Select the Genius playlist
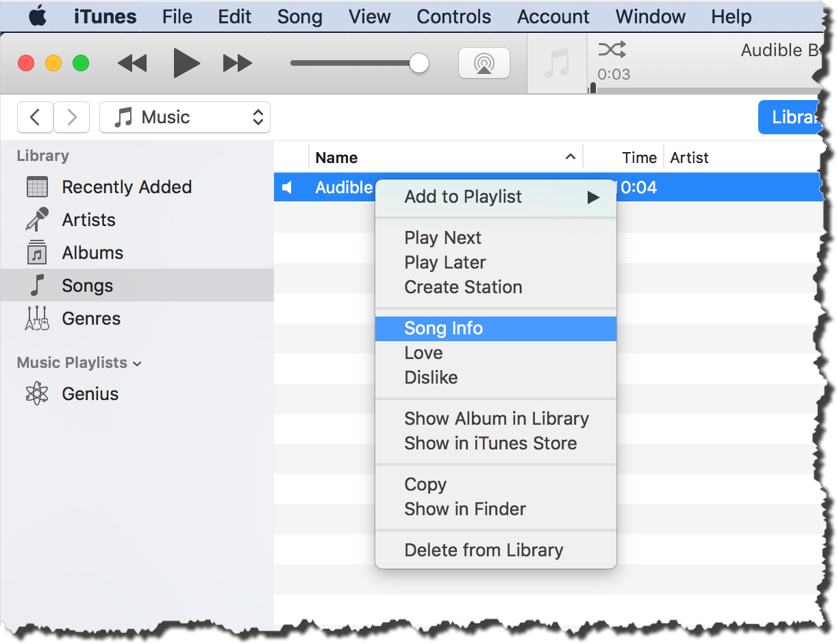 point(137,394)
